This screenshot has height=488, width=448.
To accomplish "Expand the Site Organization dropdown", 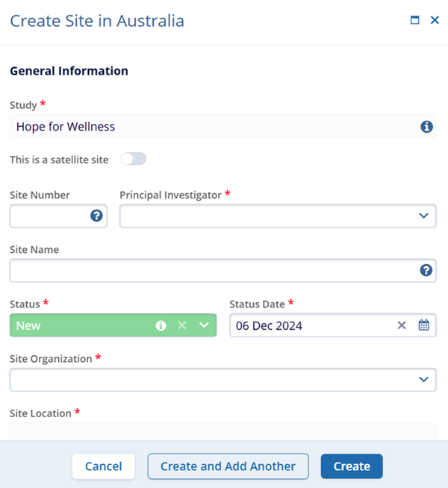I will (x=423, y=379).
